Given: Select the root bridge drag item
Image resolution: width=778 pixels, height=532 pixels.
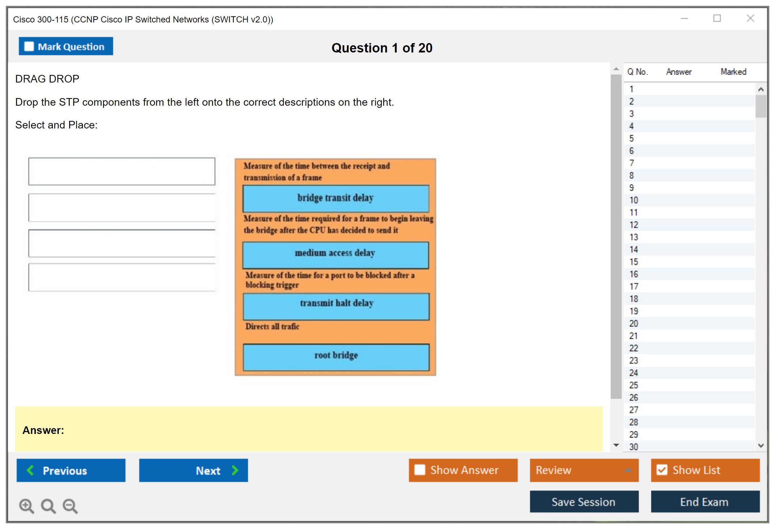Looking at the screenshot, I should click(x=336, y=357).
